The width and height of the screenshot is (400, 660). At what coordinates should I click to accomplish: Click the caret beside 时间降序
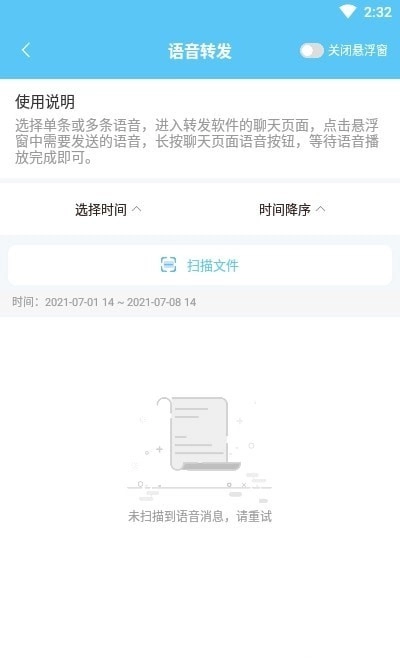320,208
